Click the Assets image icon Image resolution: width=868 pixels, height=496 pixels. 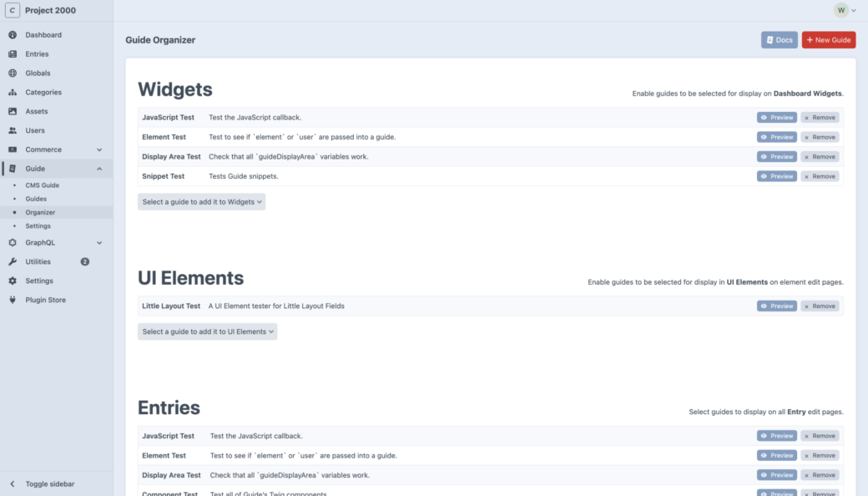pyautogui.click(x=13, y=111)
